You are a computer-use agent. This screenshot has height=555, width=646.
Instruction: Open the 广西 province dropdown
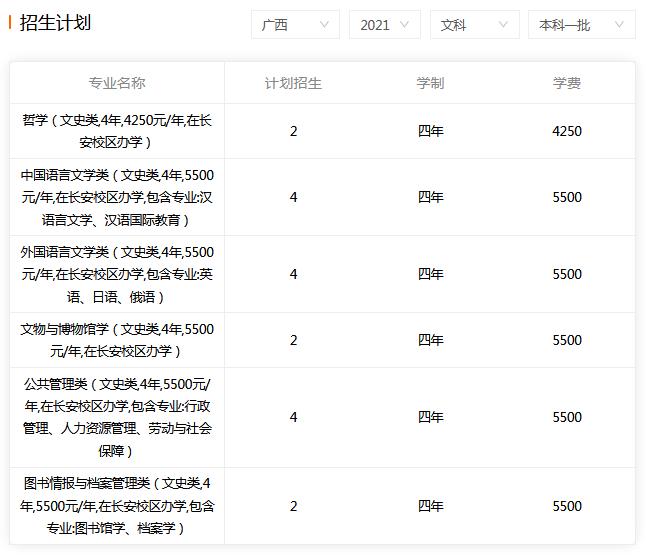[295, 25]
